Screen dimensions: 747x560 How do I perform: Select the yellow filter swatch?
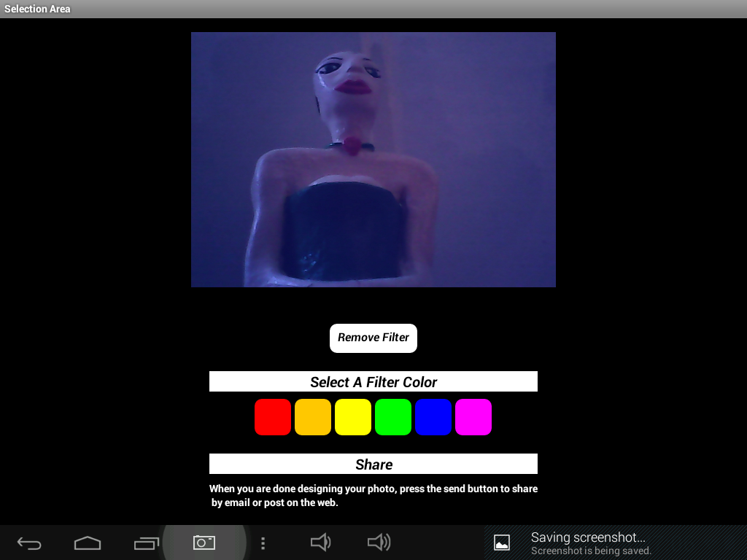pos(353,417)
